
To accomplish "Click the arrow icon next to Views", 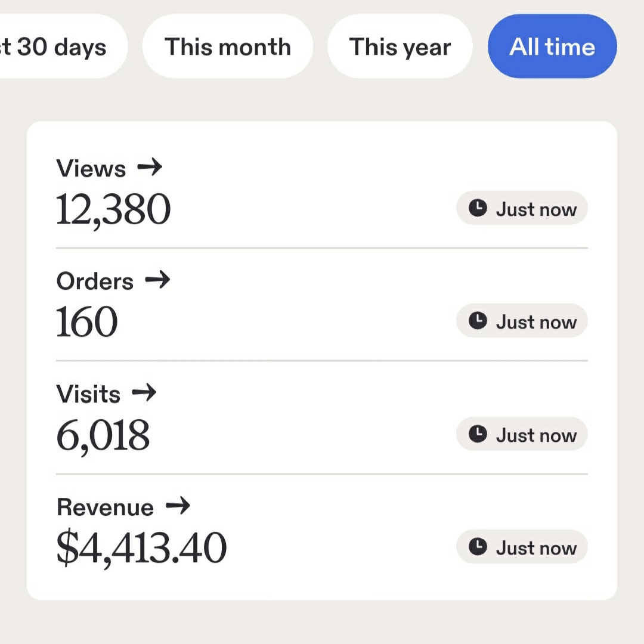I will coord(150,167).
